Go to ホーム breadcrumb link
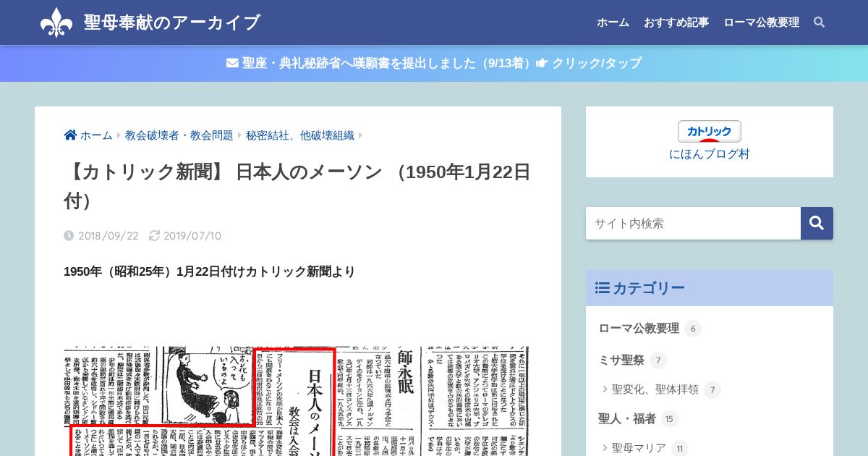 (96, 135)
